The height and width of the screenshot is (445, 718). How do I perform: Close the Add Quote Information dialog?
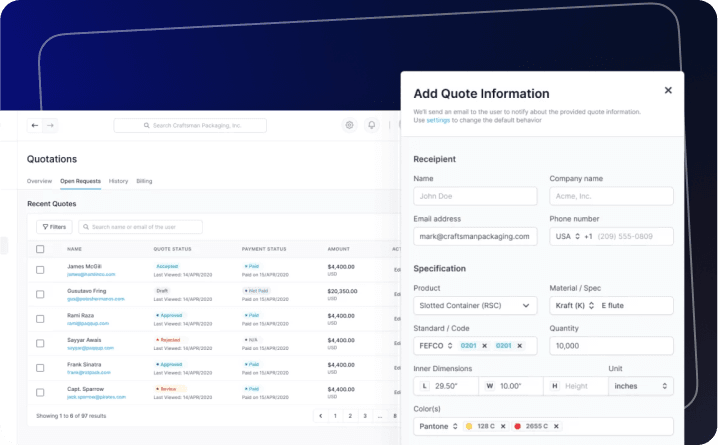pyautogui.click(x=668, y=91)
